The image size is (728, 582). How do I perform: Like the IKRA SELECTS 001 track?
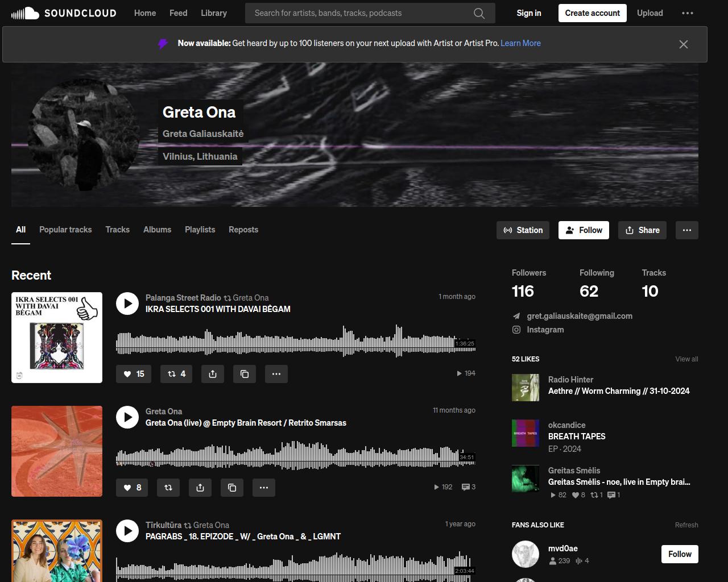[134, 374]
